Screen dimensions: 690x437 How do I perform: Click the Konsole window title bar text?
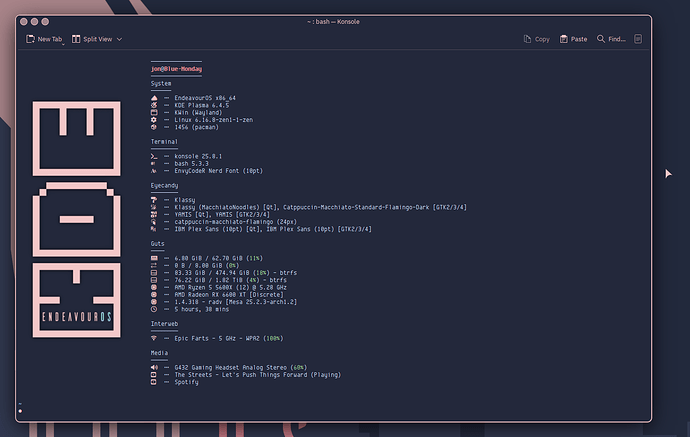(x=333, y=22)
